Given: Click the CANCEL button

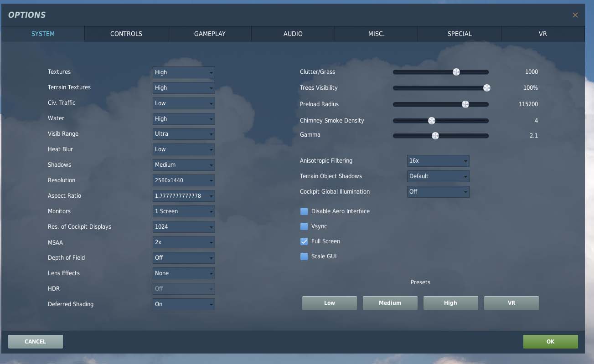Looking at the screenshot, I should tap(36, 342).
